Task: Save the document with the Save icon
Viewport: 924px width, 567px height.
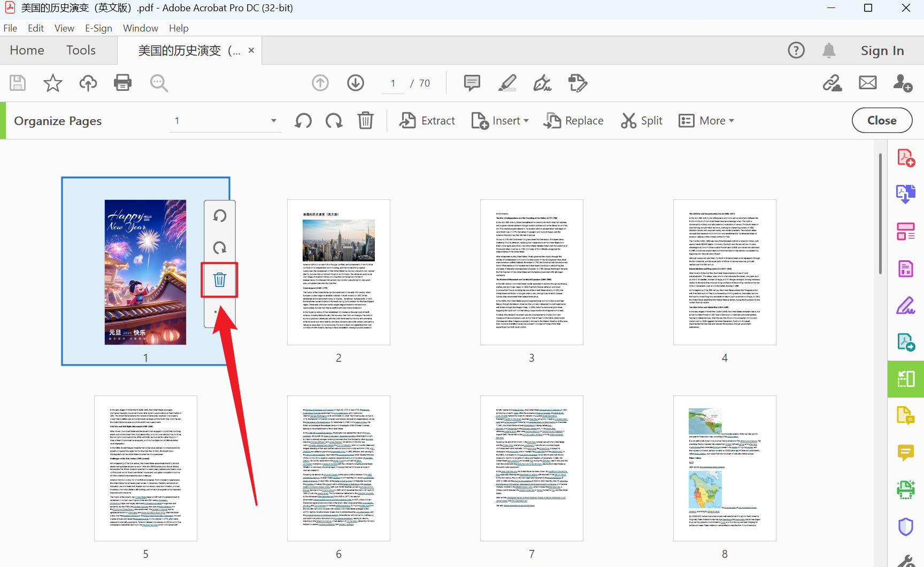Action: [17, 83]
